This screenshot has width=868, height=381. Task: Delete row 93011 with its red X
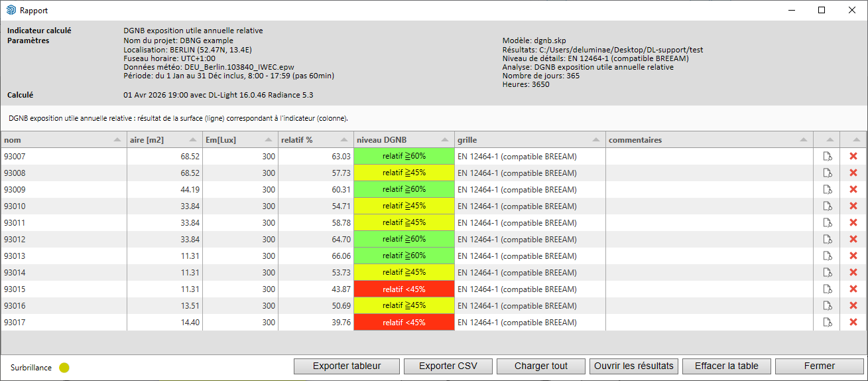tap(853, 223)
